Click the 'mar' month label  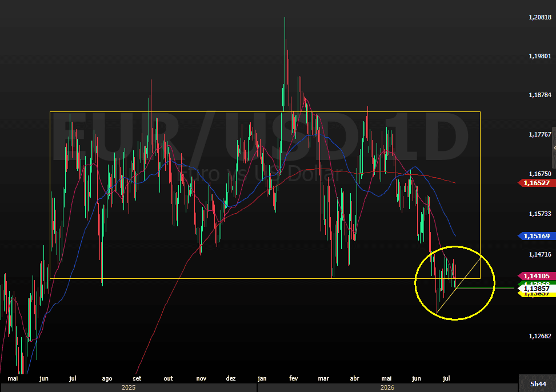coord(323,378)
